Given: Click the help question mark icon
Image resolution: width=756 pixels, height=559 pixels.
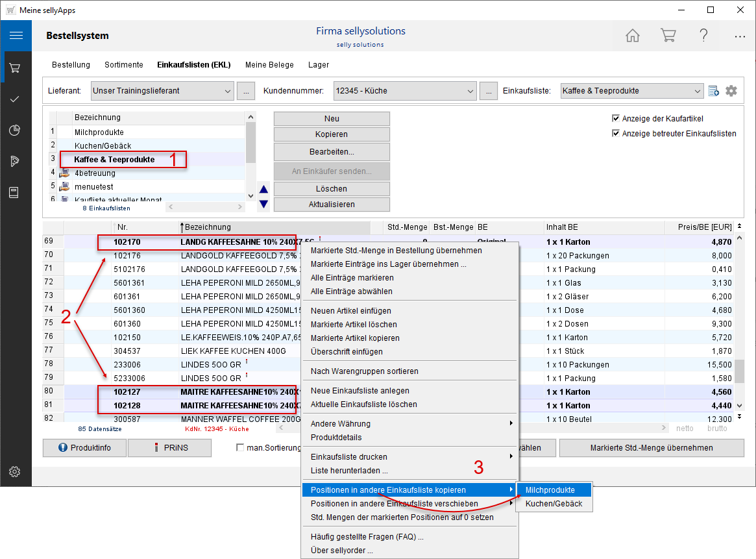Looking at the screenshot, I should point(703,36).
